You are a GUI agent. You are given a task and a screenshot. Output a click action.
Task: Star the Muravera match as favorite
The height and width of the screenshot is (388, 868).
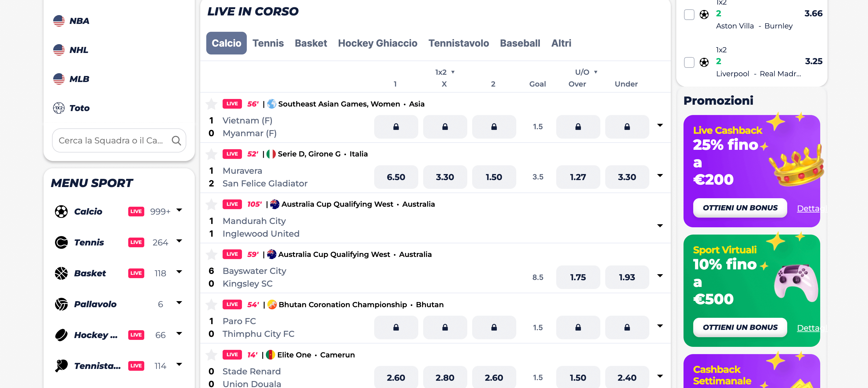[212, 154]
